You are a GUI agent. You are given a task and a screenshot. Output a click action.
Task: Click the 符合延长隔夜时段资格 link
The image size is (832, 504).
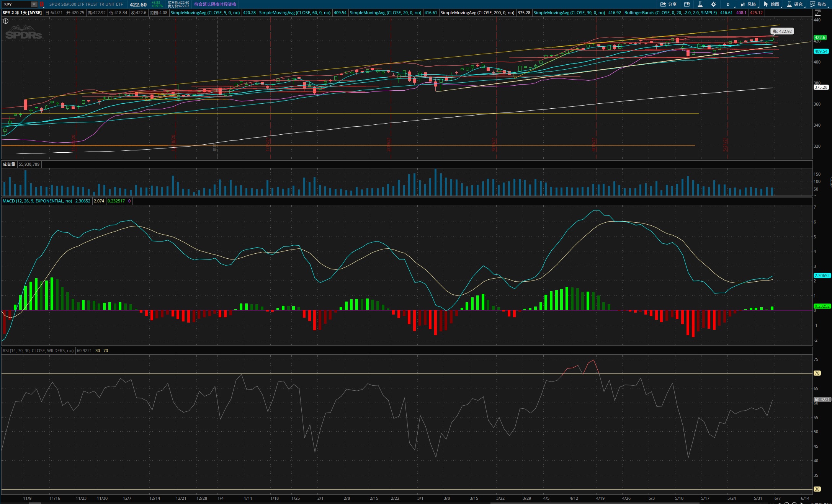point(215,4)
